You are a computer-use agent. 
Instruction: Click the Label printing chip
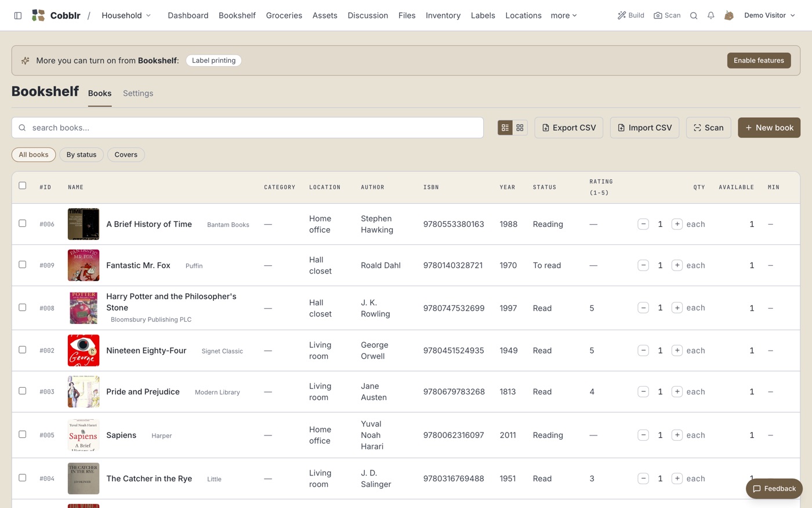coord(213,60)
